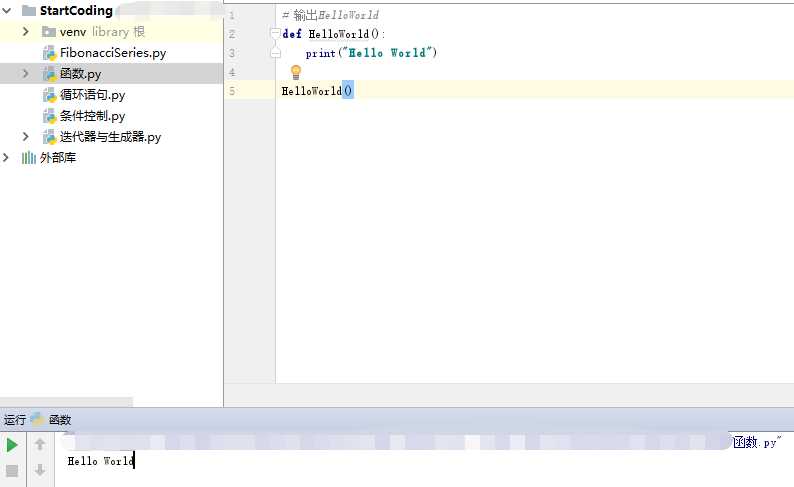The height and width of the screenshot is (487, 794).
Task: Click the 运行 run panel label
Action: click(15, 420)
